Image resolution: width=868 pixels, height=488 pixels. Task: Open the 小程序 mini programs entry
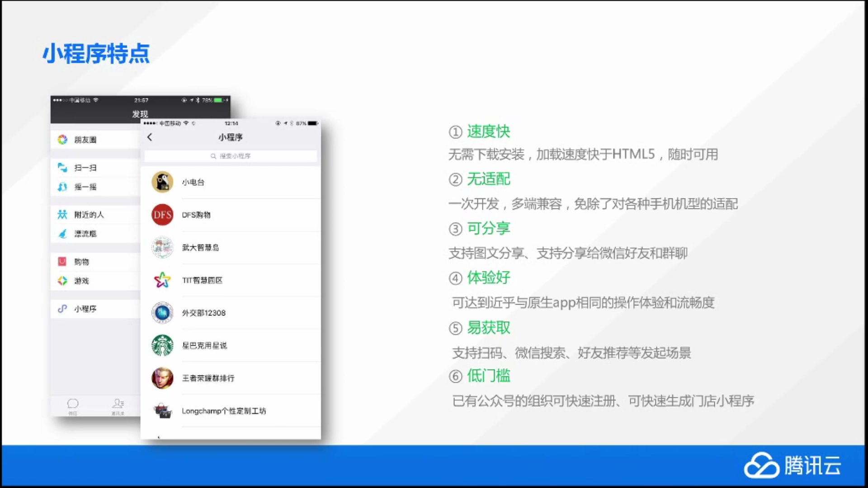coord(62,308)
